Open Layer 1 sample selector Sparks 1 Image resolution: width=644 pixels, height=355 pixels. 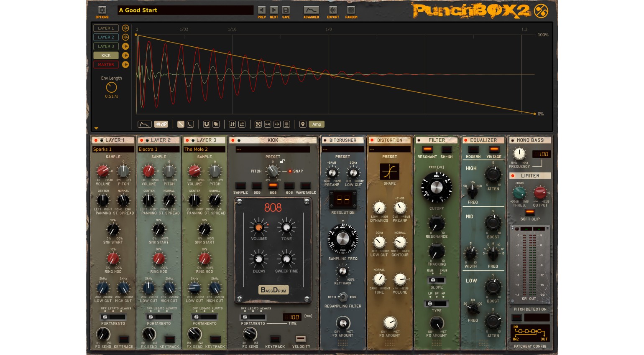coord(113,149)
